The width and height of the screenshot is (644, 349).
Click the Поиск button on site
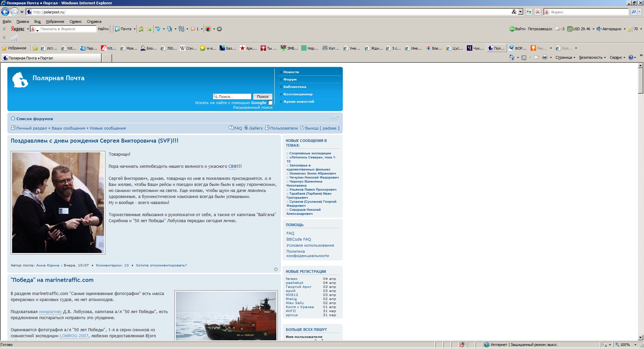[x=263, y=97]
